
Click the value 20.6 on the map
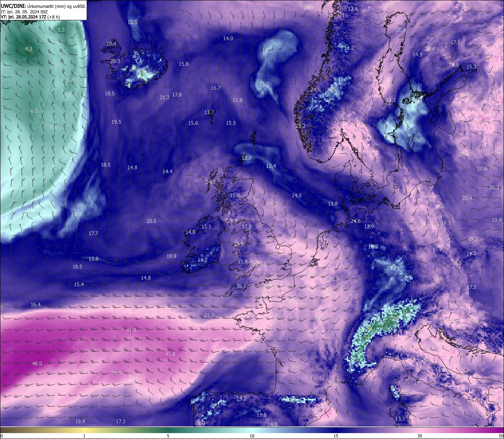click(482, 169)
